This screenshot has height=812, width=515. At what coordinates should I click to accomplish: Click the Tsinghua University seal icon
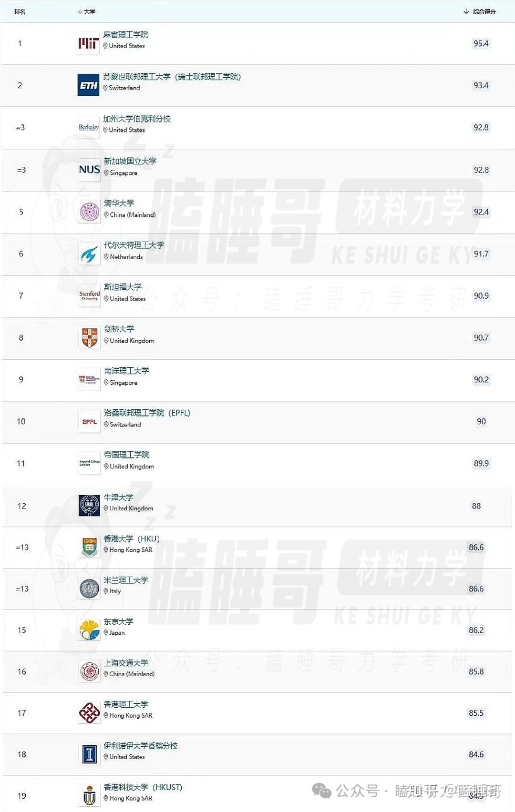[89, 212]
